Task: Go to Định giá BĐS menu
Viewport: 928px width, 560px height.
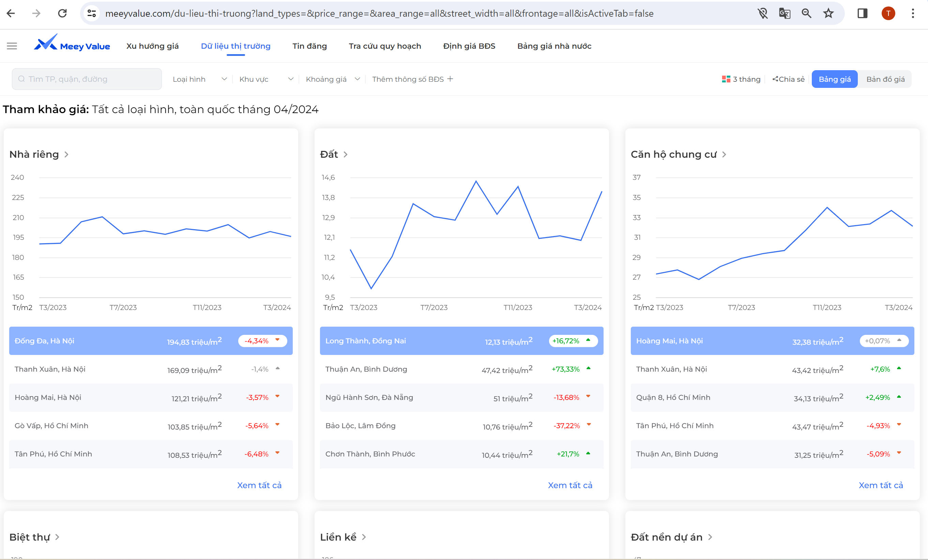Action: [x=469, y=46]
